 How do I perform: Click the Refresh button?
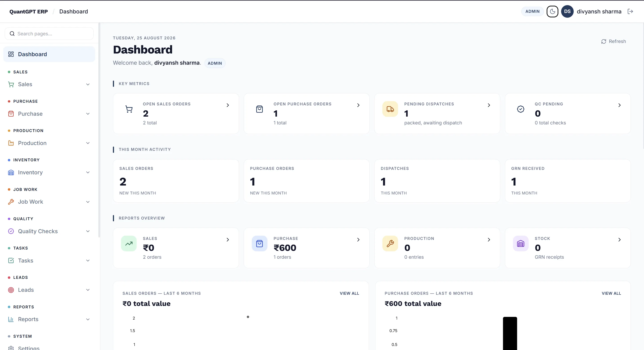click(614, 41)
